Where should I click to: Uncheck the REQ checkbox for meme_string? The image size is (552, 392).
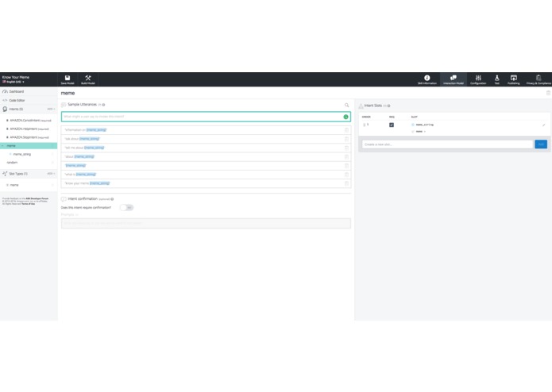tap(392, 125)
